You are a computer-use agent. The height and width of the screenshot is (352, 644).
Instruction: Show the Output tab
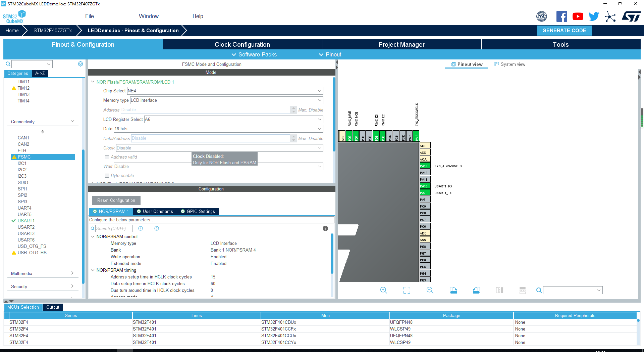coord(53,307)
